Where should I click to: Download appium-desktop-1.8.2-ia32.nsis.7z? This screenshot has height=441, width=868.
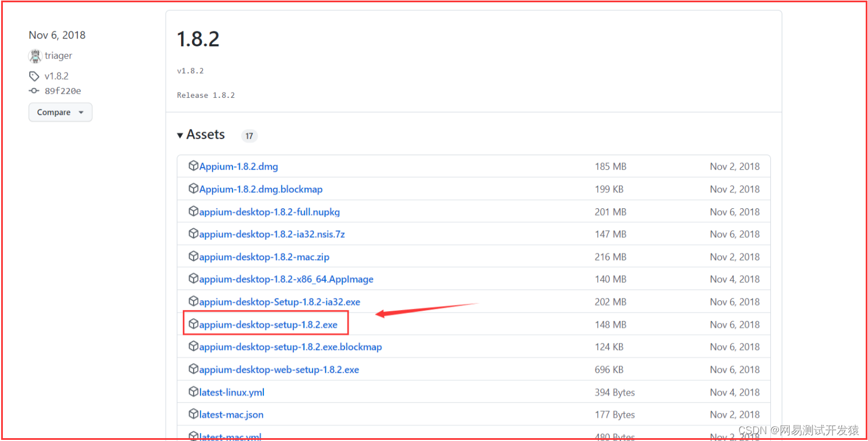(x=272, y=234)
